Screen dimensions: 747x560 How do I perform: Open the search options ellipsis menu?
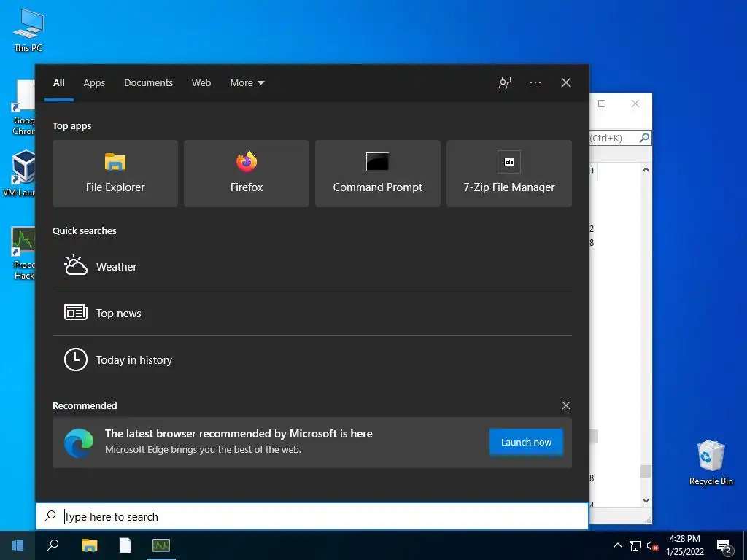(x=535, y=83)
